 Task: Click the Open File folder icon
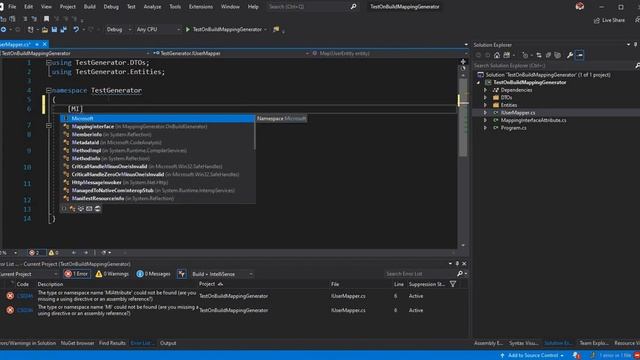(45, 29)
